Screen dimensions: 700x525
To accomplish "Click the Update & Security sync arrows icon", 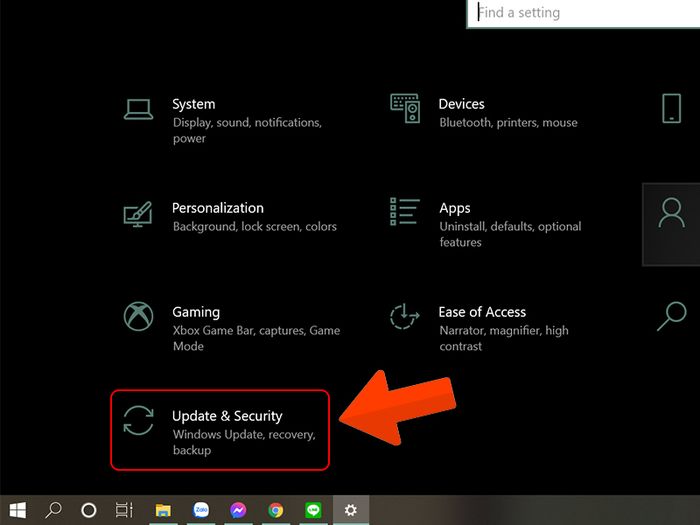I will coord(138,420).
